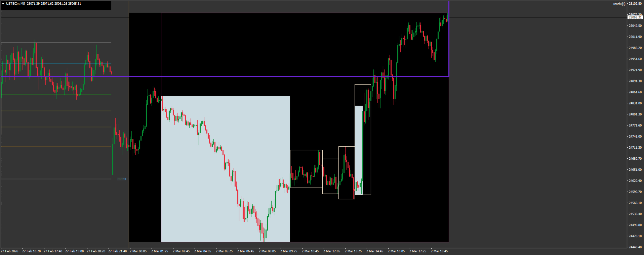Click the roach expert advisor label
Viewport: 644px width, 255px height.
[x=617, y=4]
